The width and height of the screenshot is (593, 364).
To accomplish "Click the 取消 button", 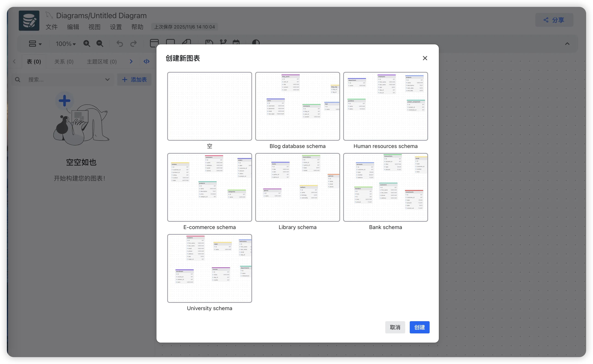I will [395, 327].
